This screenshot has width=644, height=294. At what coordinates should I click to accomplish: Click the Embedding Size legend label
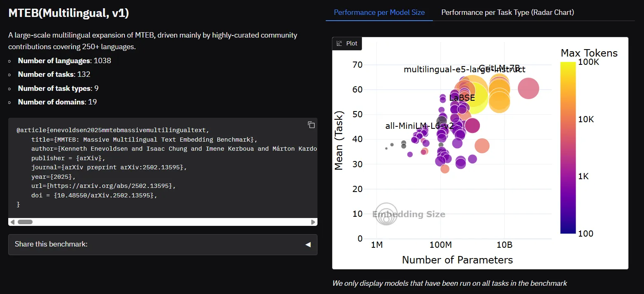(x=409, y=214)
